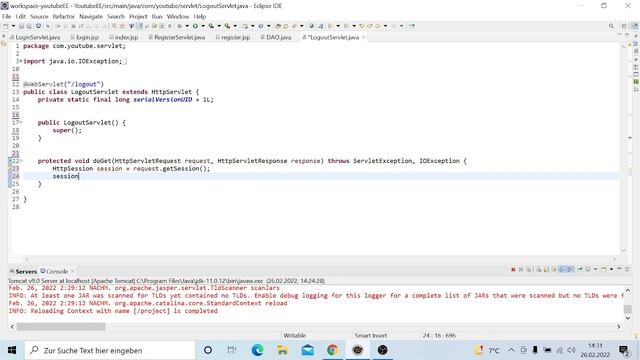Click the Open Console icon in the Console toolbar
Screen dimensions: 640x360
603,269
